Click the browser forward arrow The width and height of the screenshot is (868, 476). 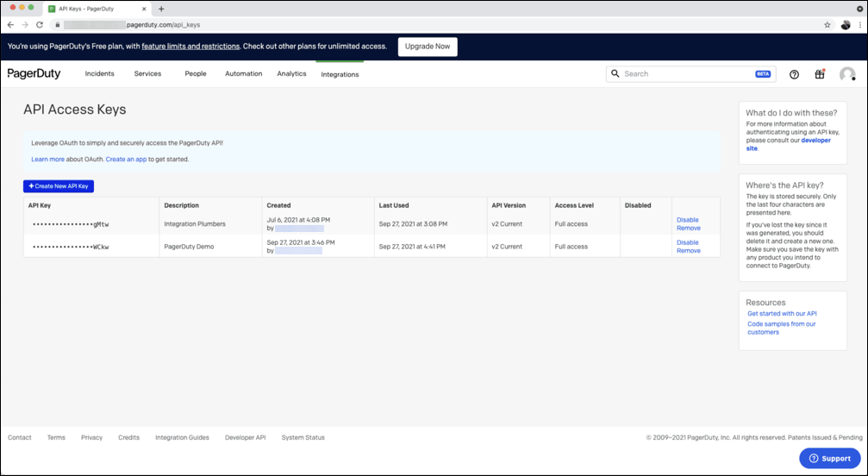point(25,25)
